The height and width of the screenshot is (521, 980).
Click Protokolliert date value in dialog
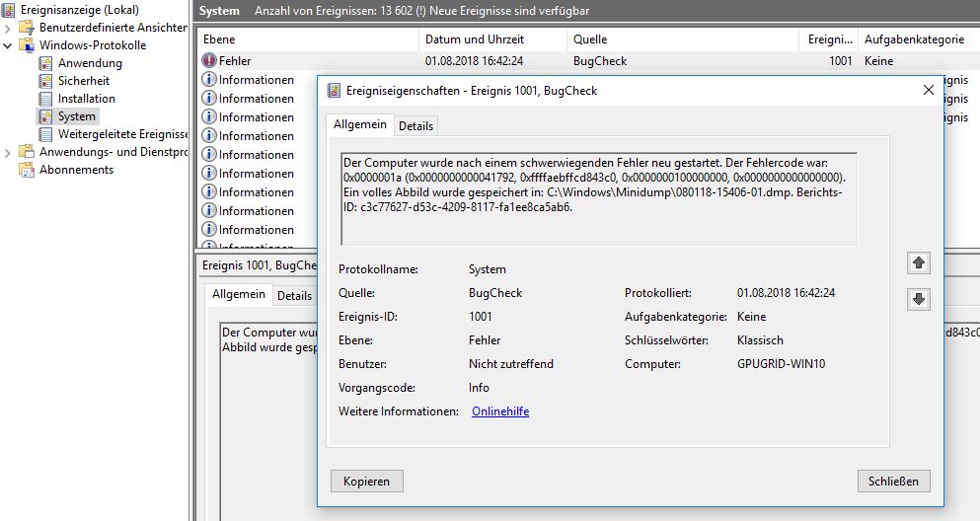point(786,293)
